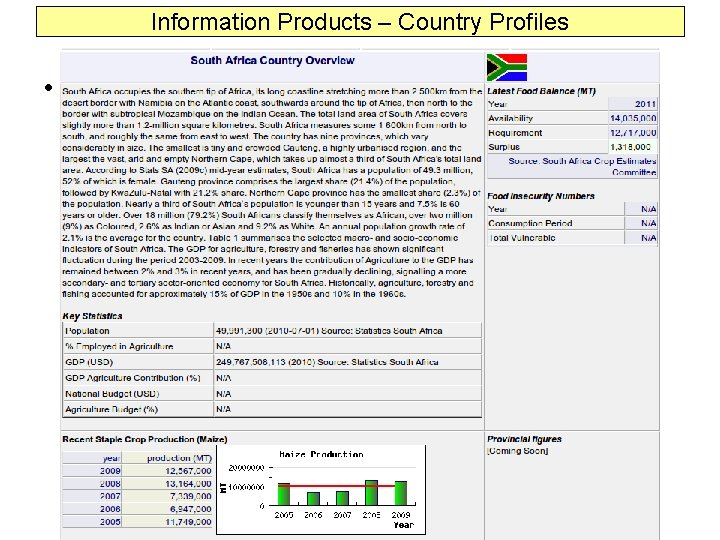Click the 11,749,000 production value
The image size is (720, 540).
click(188, 522)
